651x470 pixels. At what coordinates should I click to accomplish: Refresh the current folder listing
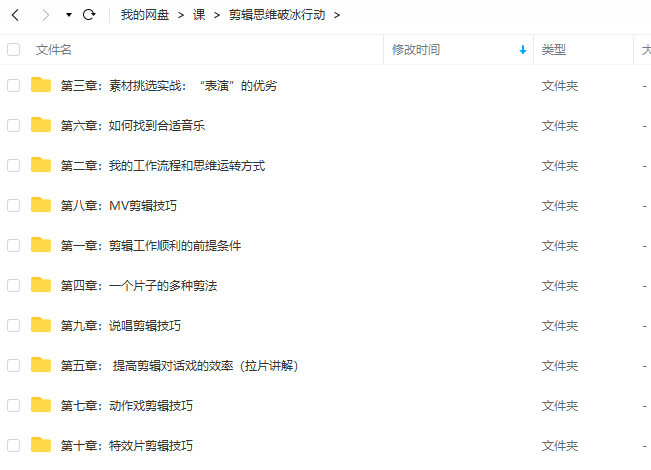(x=89, y=15)
